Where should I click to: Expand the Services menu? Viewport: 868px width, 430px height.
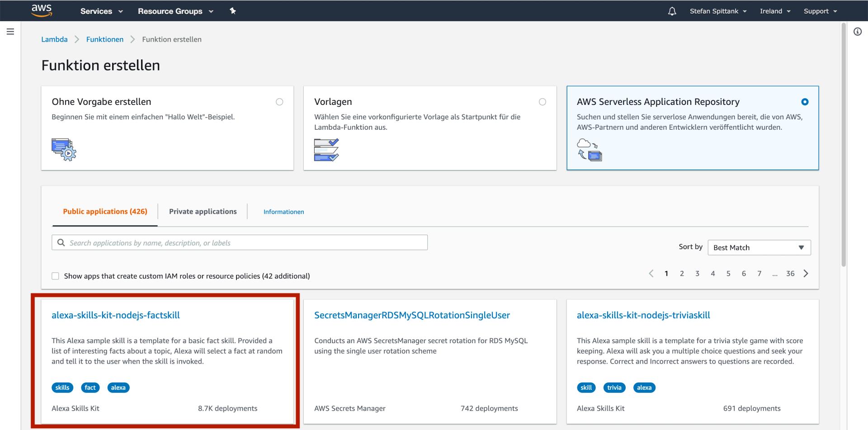101,11
